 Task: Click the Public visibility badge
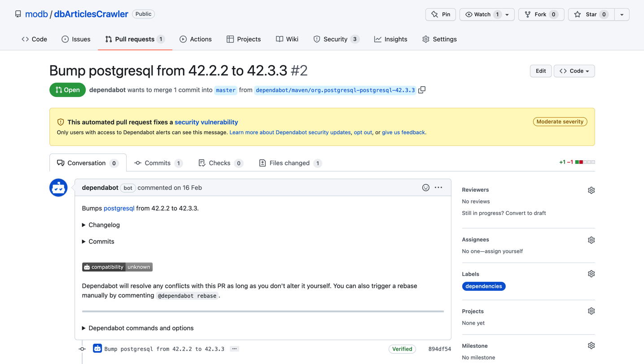(x=143, y=14)
